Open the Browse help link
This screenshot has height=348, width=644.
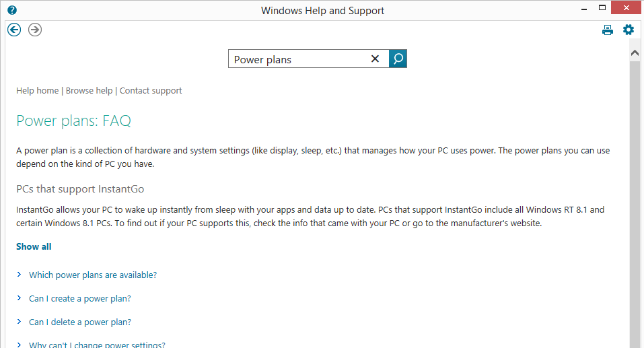89,90
